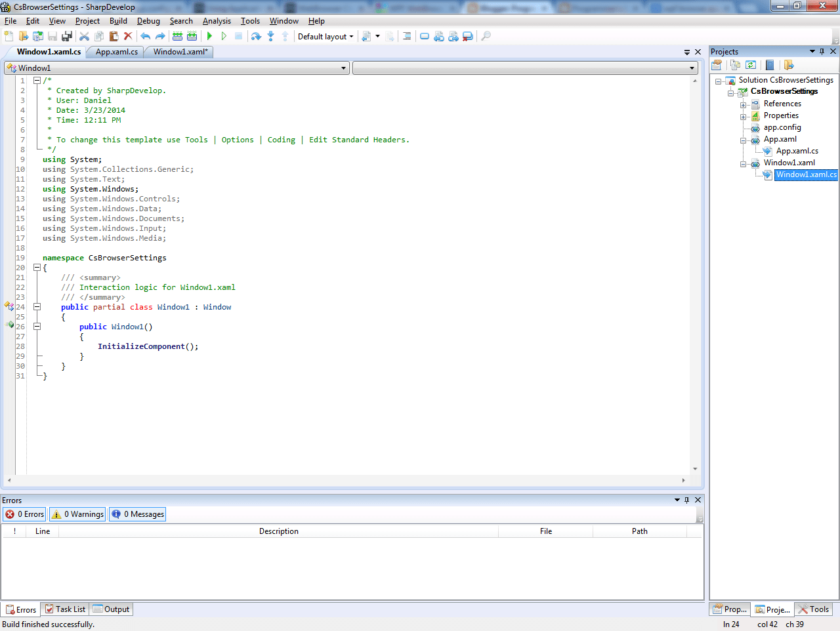
Task: Toggle the 0 Errors filter in Errors panel
Action: tap(24, 514)
